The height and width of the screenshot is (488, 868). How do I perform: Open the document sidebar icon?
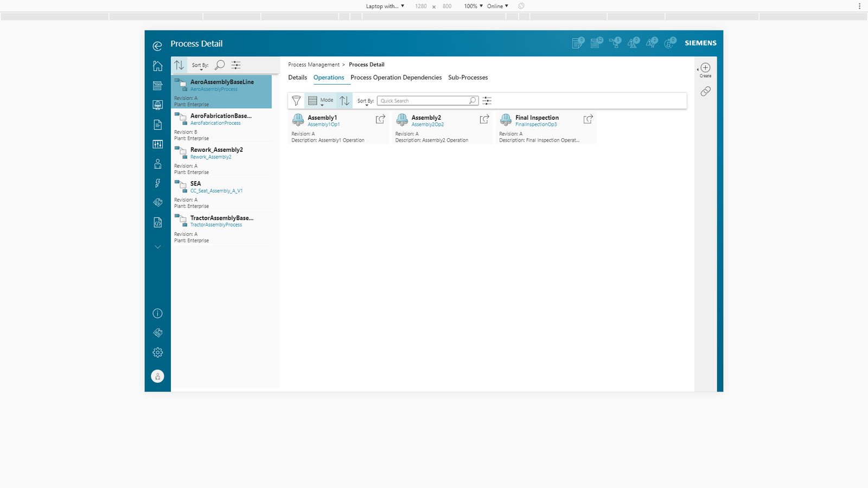[158, 125]
